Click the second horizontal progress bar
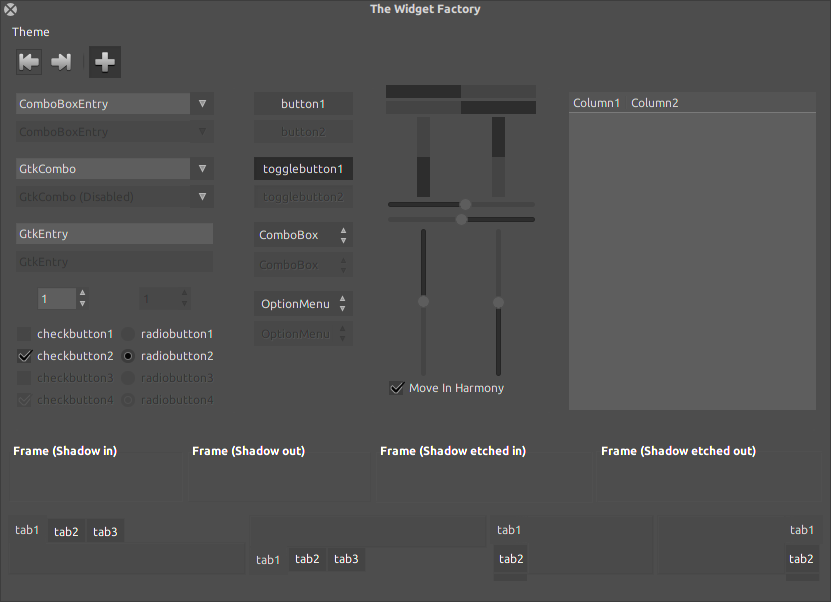The width and height of the screenshot is (831, 602). pos(461,108)
